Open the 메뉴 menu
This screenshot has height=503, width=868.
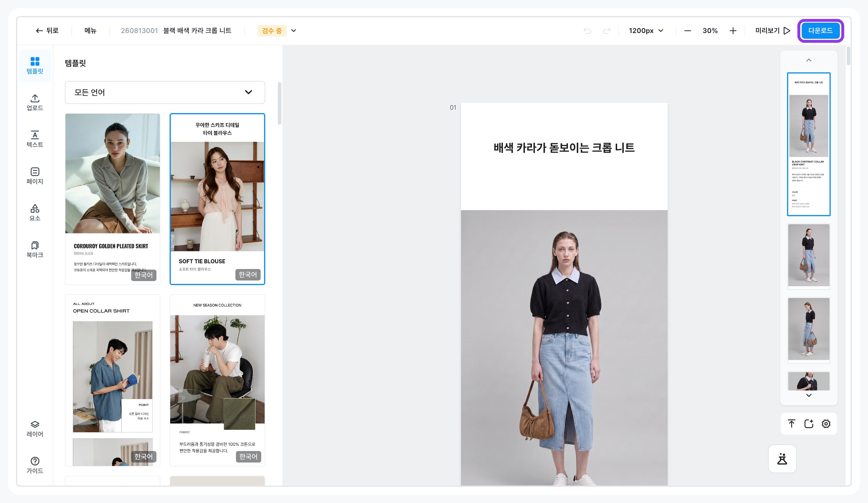point(91,31)
